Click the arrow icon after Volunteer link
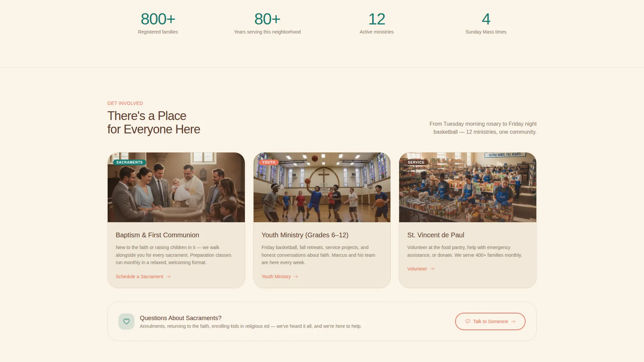This screenshot has width=644, height=362. [432, 269]
